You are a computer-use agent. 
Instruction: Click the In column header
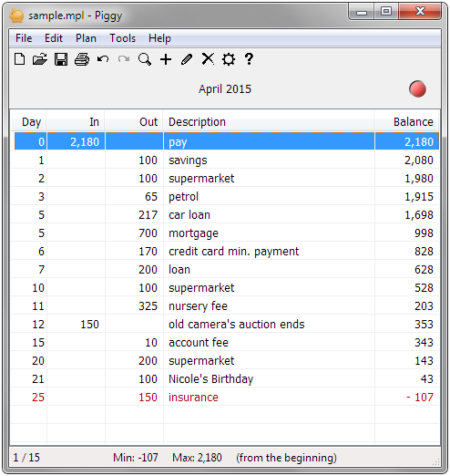pyautogui.click(x=76, y=122)
